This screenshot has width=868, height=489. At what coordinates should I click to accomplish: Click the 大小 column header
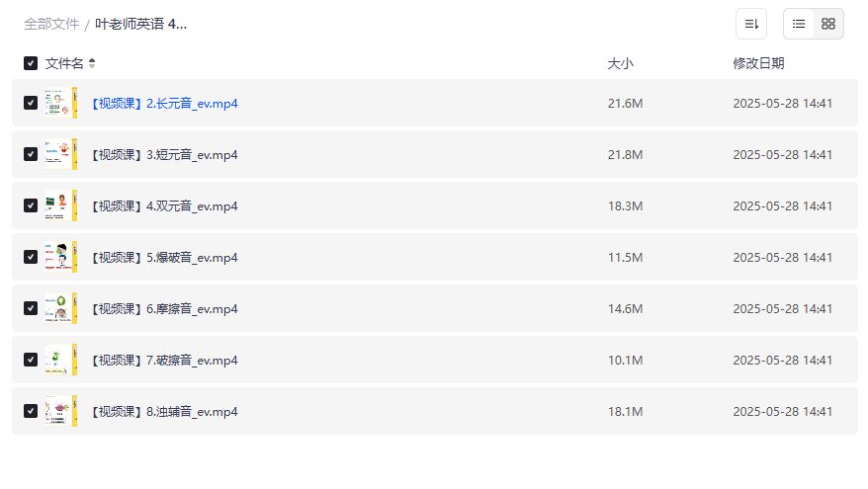(x=620, y=63)
